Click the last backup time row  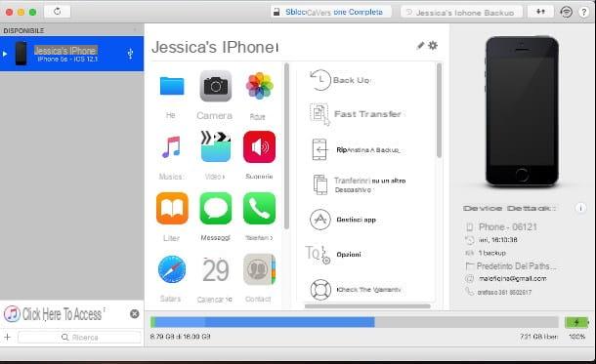(491, 240)
